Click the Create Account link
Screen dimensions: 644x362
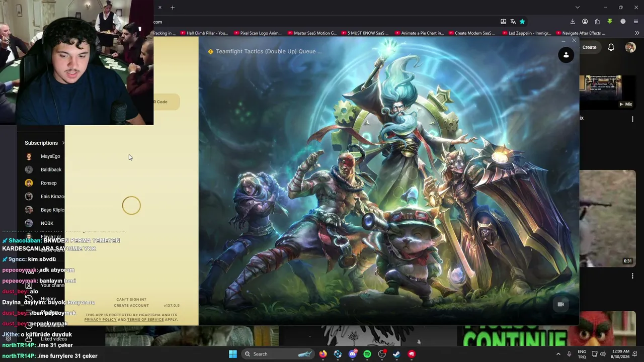click(131, 306)
